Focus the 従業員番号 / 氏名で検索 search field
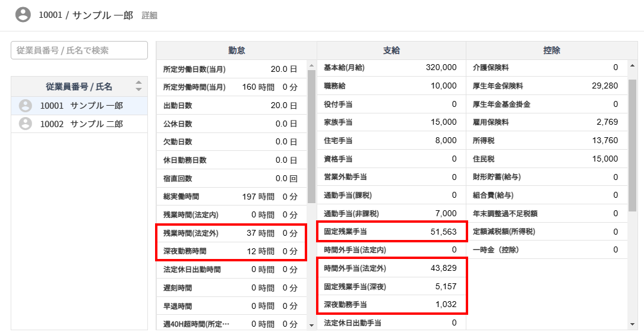 pos(79,50)
